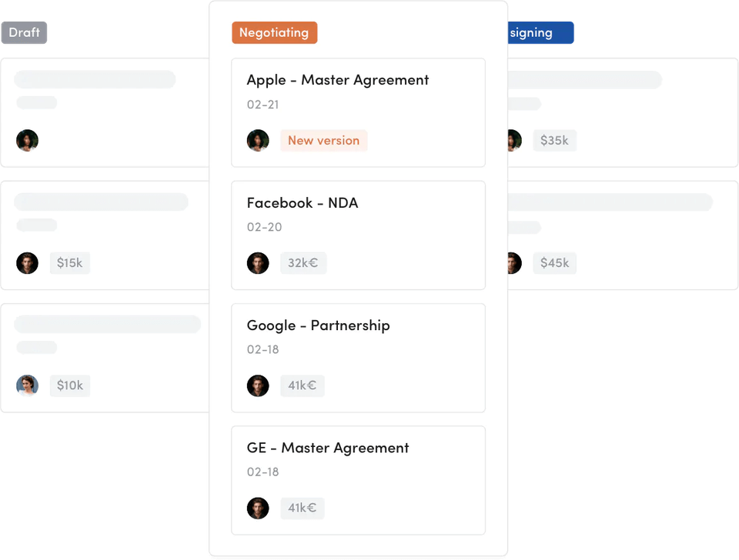The height and width of the screenshot is (560, 739).
Task: Click the avatar beside the $15k tag
Action: coord(27,263)
